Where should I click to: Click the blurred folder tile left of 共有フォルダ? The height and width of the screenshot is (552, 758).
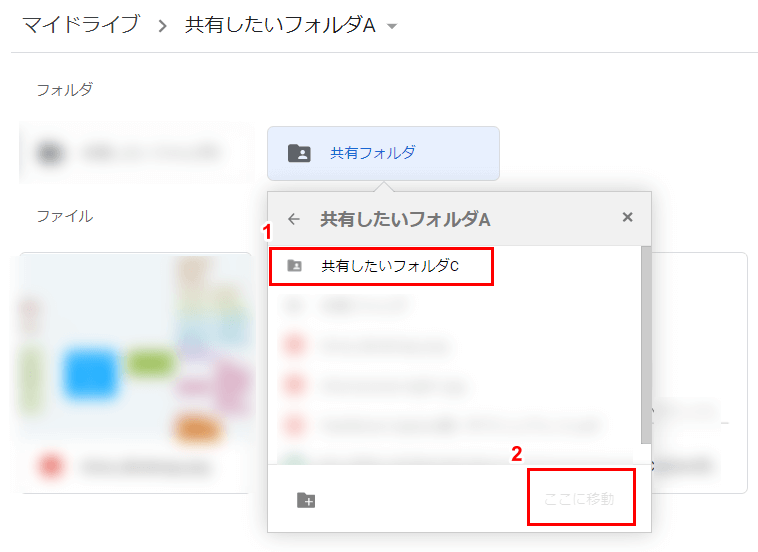(135, 153)
